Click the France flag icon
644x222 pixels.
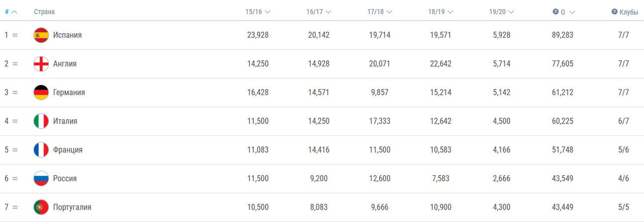(x=41, y=149)
